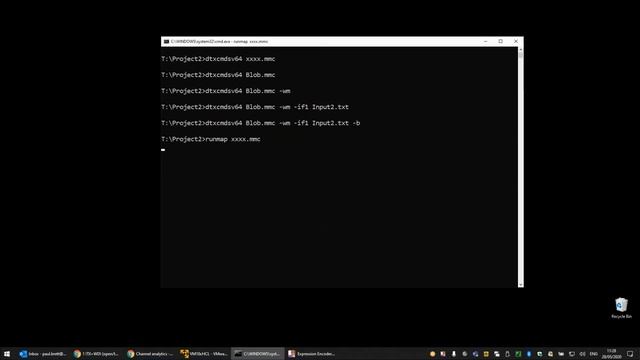Viewport: 640px width, 360px height.
Task: Open the taskbar clock and date
Action: pyautogui.click(x=611, y=354)
